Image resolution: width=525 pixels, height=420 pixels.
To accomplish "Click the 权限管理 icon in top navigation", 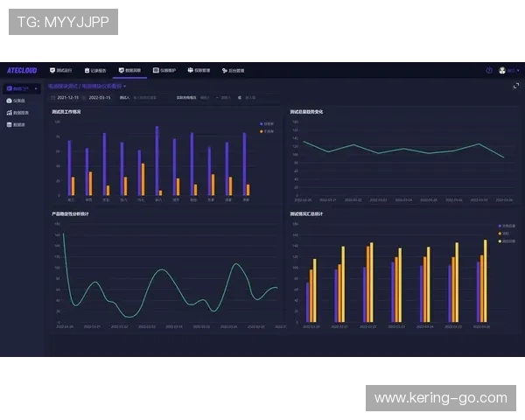I will pyautogui.click(x=191, y=70).
